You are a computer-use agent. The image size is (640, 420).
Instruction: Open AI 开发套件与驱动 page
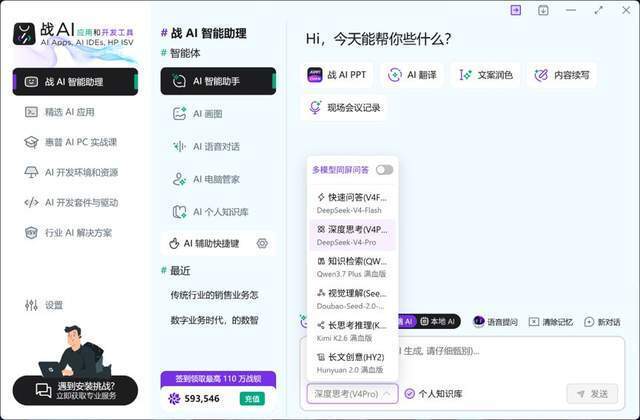click(x=71, y=202)
